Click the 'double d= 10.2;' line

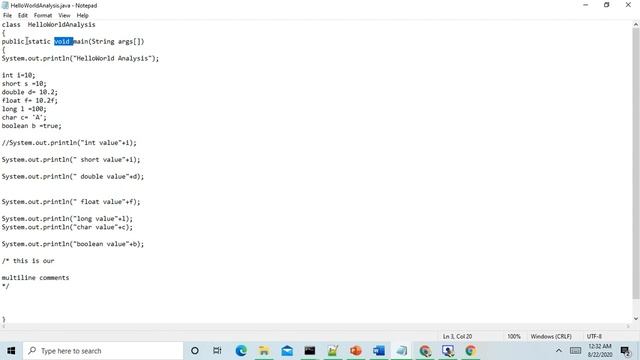30,92
